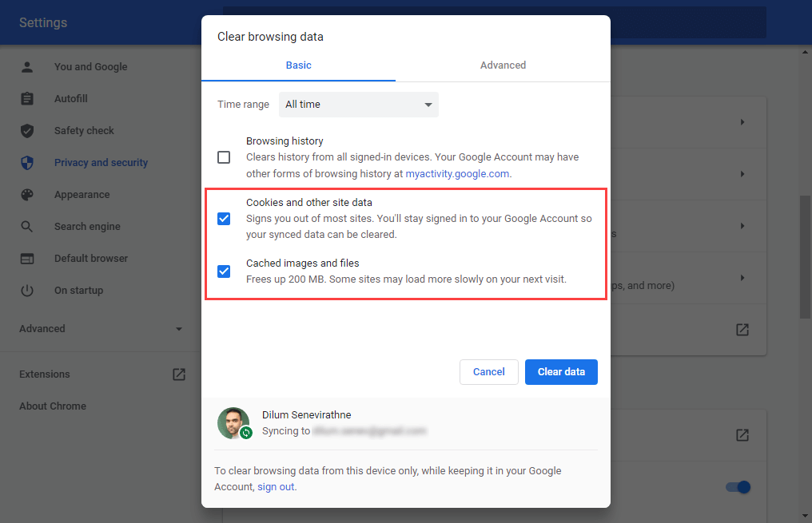The height and width of the screenshot is (523, 812).
Task: Open the myactivity.google.com link
Action: pos(456,173)
